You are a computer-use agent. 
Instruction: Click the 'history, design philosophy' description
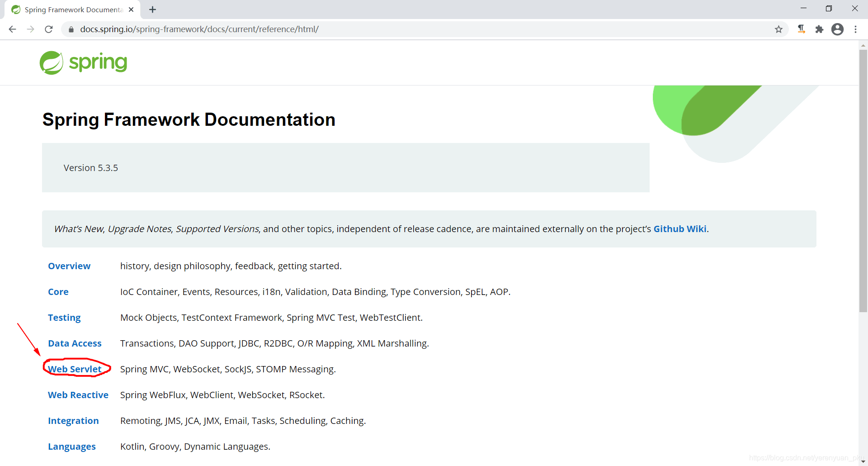[x=231, y=266]
